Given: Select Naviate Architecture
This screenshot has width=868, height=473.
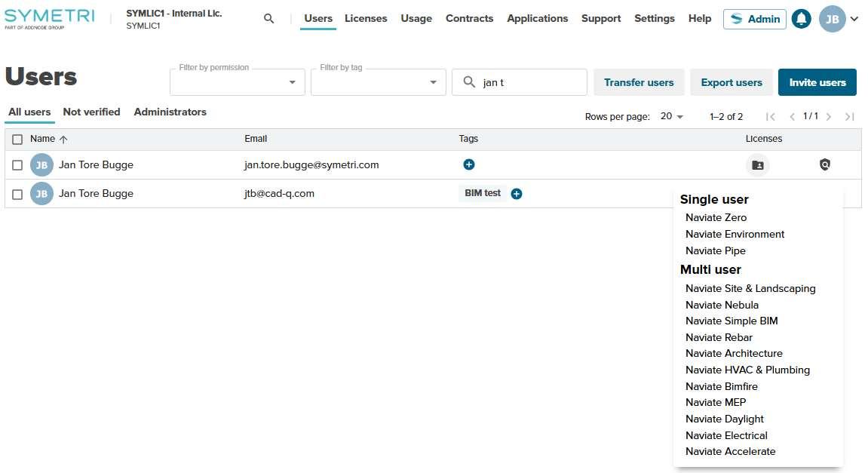Looking at the screenshot, I should pos(734,353).
